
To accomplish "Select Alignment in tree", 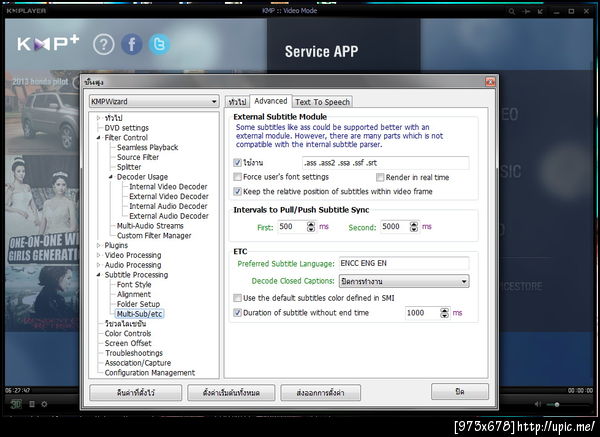I will 134,294.
